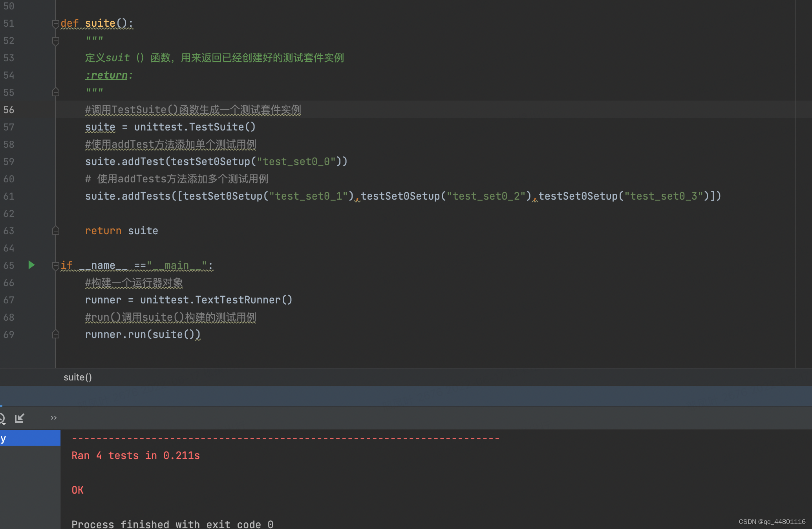Click the fold end marker at line 63
Image resolution: width=812 pixels, height=529 pixels.
(56, 231)
